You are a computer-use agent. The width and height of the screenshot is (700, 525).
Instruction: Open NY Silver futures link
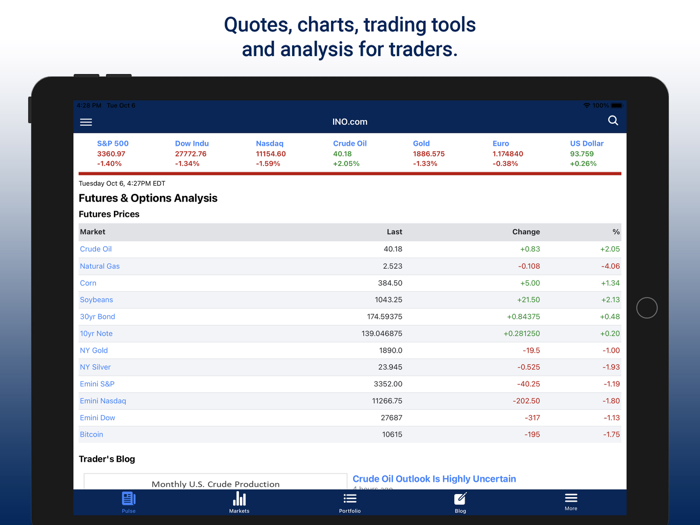tap(95, 367)
